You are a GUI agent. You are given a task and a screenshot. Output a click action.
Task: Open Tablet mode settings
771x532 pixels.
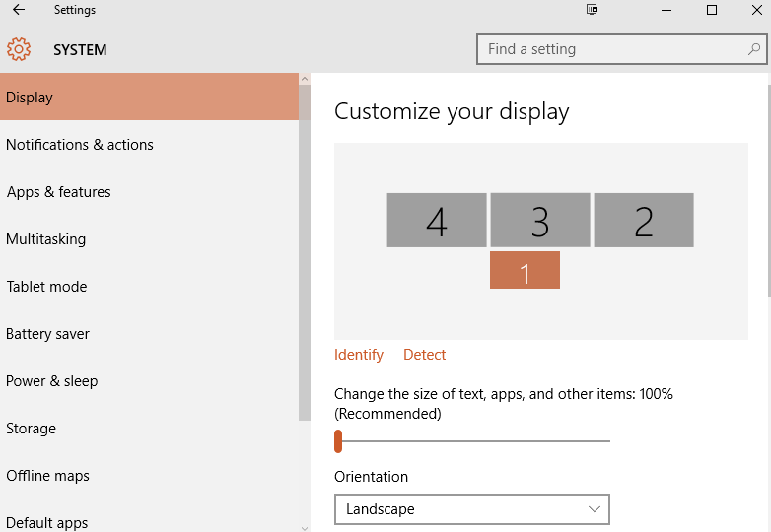[150, 287]
